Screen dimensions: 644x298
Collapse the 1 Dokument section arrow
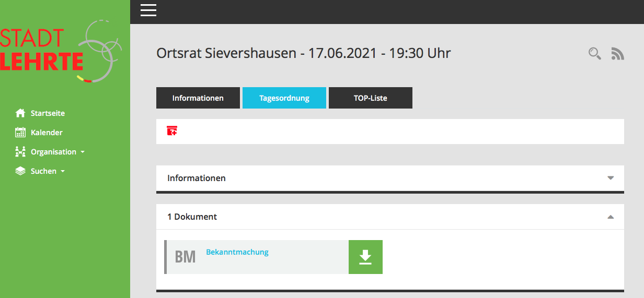[610, 217]
